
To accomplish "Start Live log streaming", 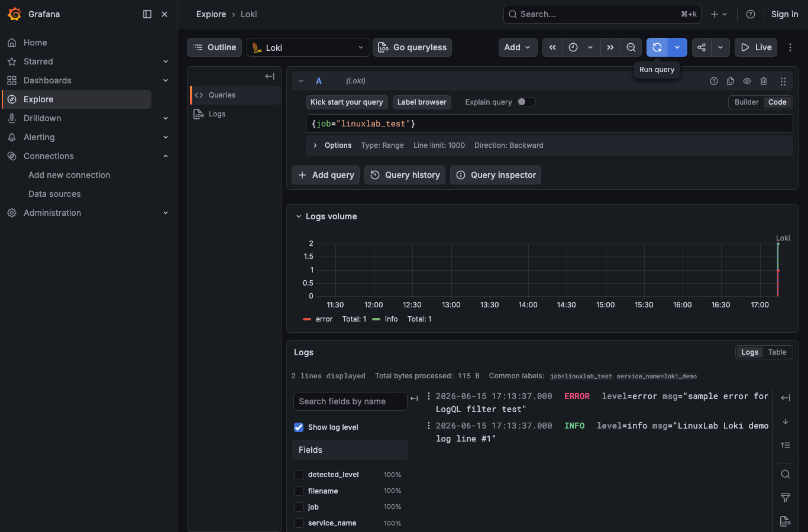I will [756, 47].
